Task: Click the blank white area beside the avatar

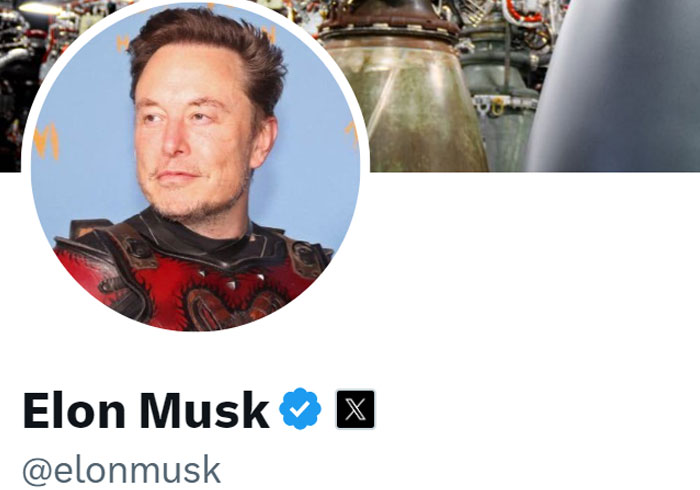Action: pyautogui.click(x=531, y=268)
